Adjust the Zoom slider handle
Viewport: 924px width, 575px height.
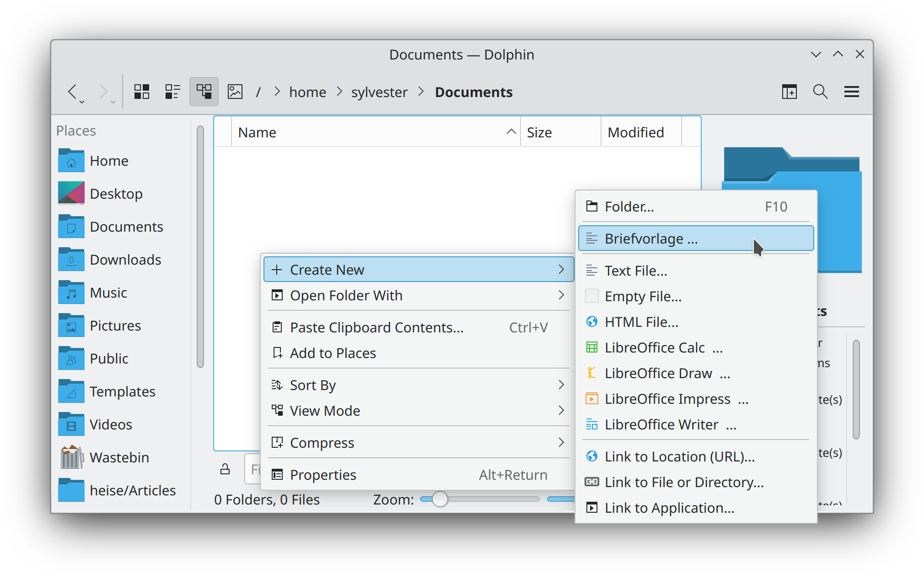pyautogui.click(x=440, y=499)
